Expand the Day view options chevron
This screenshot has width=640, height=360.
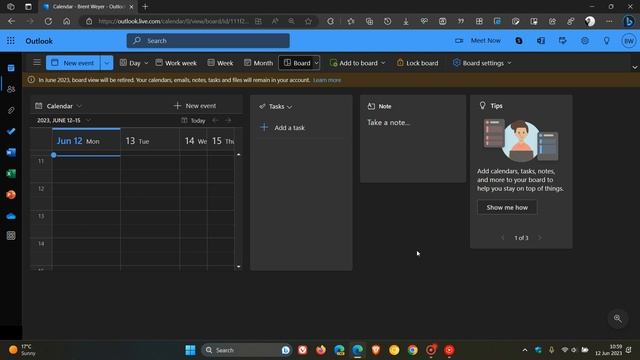[146, 63]
